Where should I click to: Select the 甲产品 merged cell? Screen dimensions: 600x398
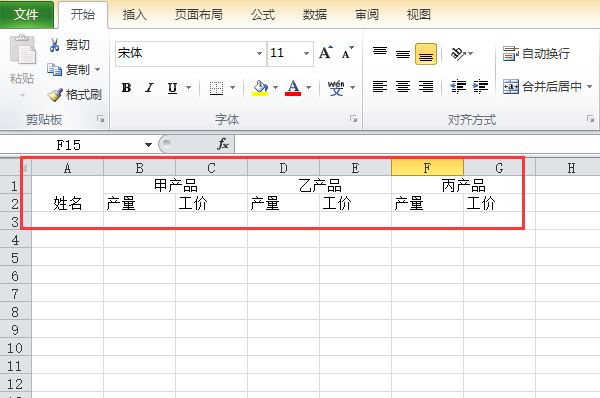pos(175,185)
